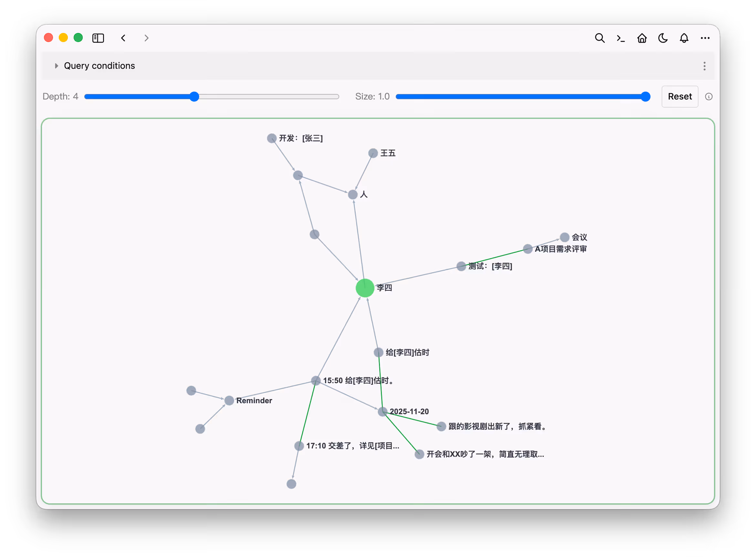Image resolution: width=756 pixels, height=557 pixels.
Task: Select the 开发：[张三] node
Action: [x=272, y=138]
